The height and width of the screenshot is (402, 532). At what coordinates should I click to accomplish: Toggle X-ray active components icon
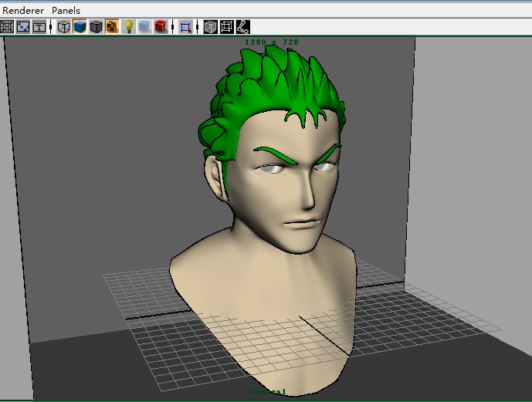[x=227, y=27]
